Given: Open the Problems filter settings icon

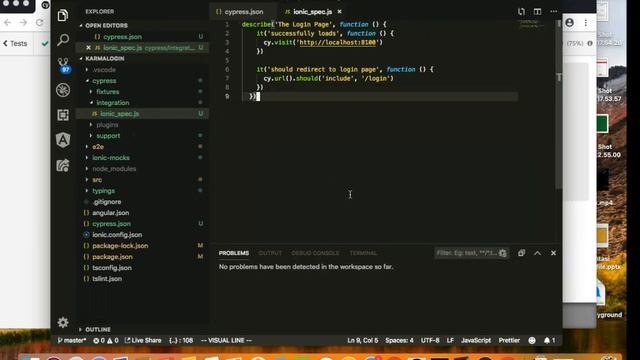Looking at the screenshot, I should (503, 253).
